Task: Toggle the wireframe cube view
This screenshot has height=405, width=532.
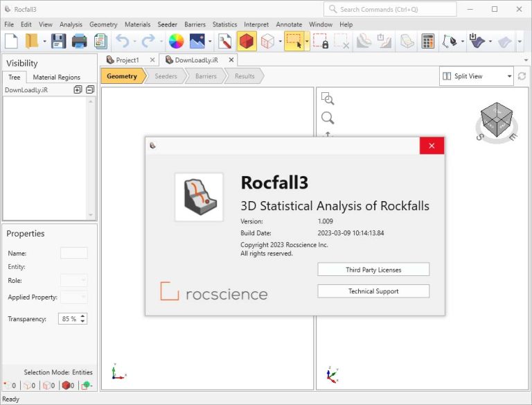Action: pos(267,41)
